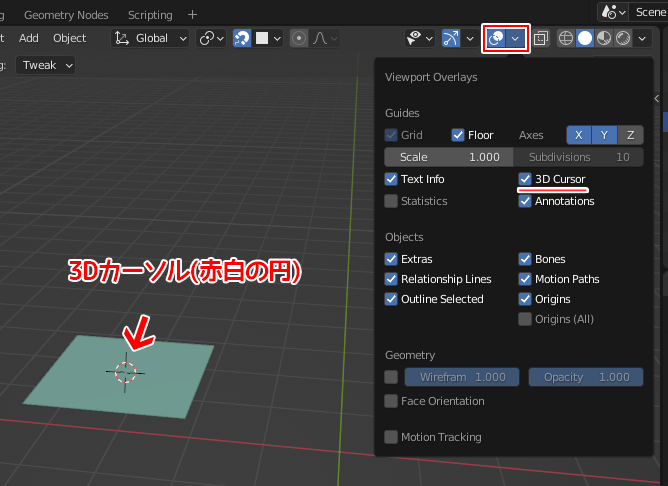The width and height of the screenshot is (668, 486).
Task: Add a new workspace with plus icon
Action: 193,15
